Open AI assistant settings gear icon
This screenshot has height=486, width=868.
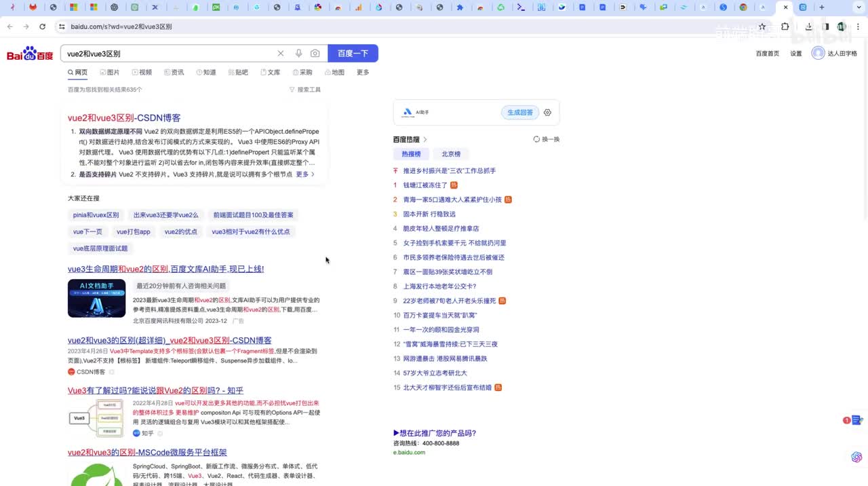547,113
